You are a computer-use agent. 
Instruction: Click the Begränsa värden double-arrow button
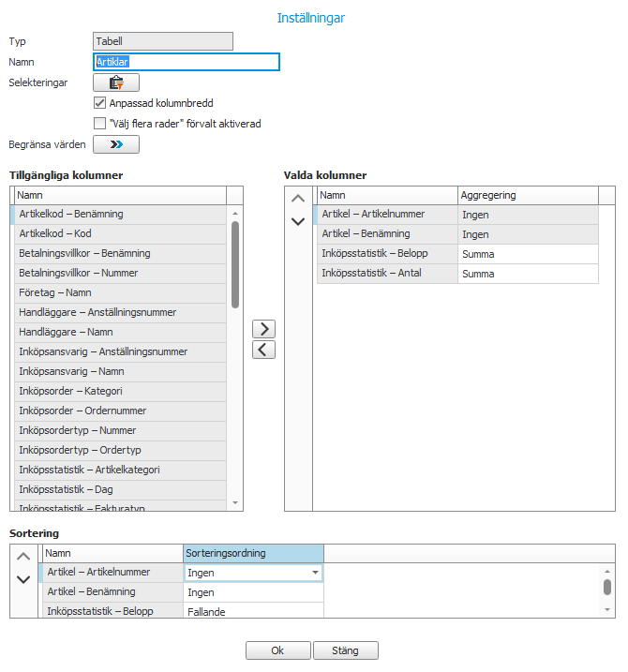coord(116,144)
